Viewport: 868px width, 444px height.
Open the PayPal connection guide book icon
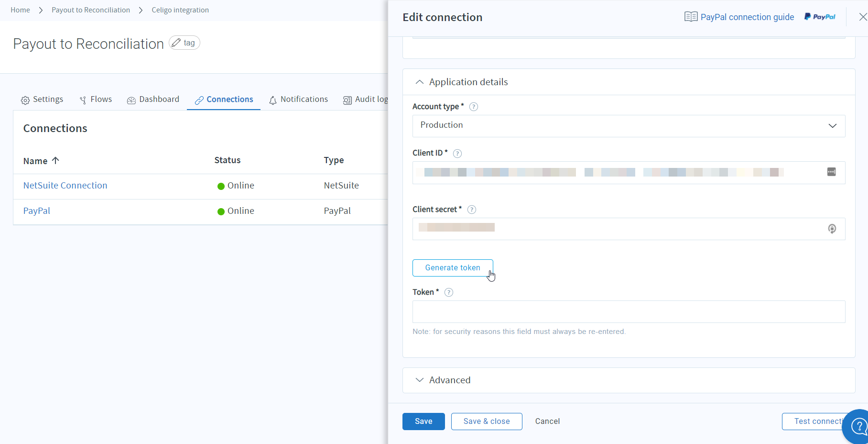(x=691, y=17)
